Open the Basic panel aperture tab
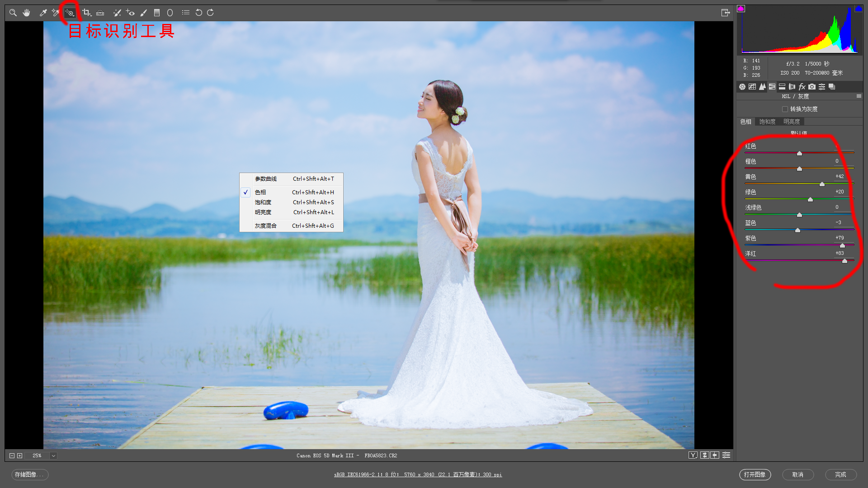This screenshot has width=868, height=488. [742, 87]
